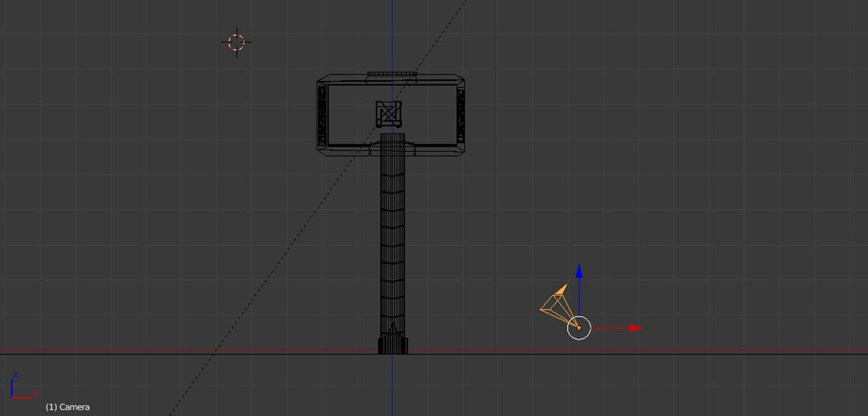The width and height of the screenshot is (868, 416).
Task: Select the hammer head wireframe
Action: tap(391, 114)
